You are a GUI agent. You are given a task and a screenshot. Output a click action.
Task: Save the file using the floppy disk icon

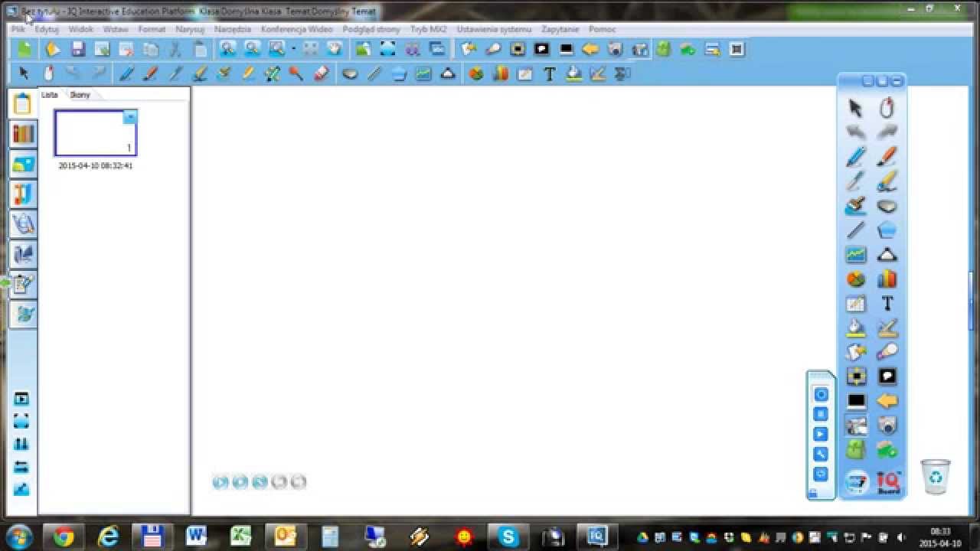[x=77, y=49]
